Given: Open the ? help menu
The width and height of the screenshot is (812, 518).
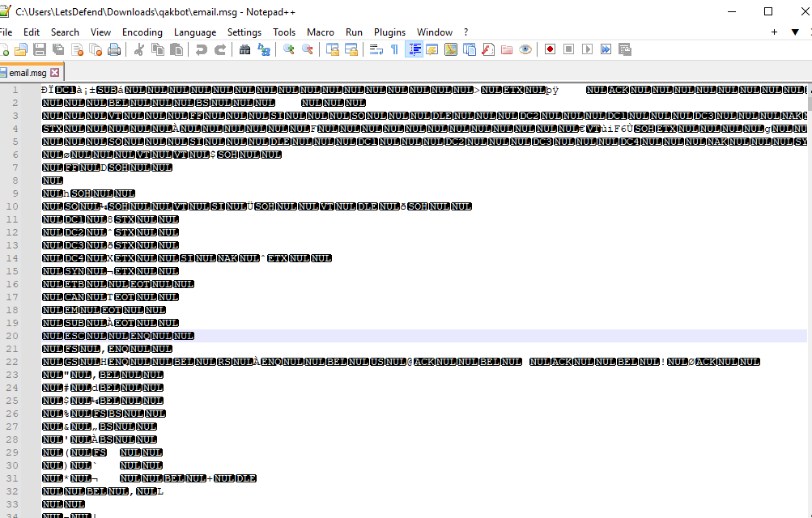Looking at the screenshot, I should point(466,32).
